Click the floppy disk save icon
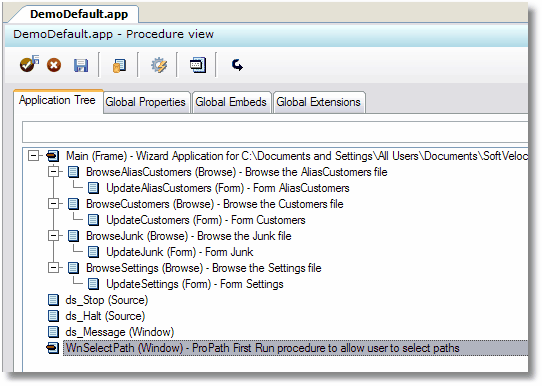The height and width of the screenshot is (386, 542). [81, 65]
